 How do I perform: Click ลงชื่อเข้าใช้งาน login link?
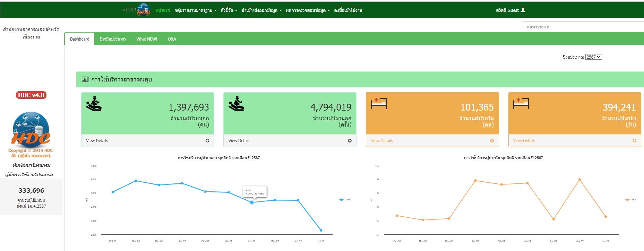[348, 10]
